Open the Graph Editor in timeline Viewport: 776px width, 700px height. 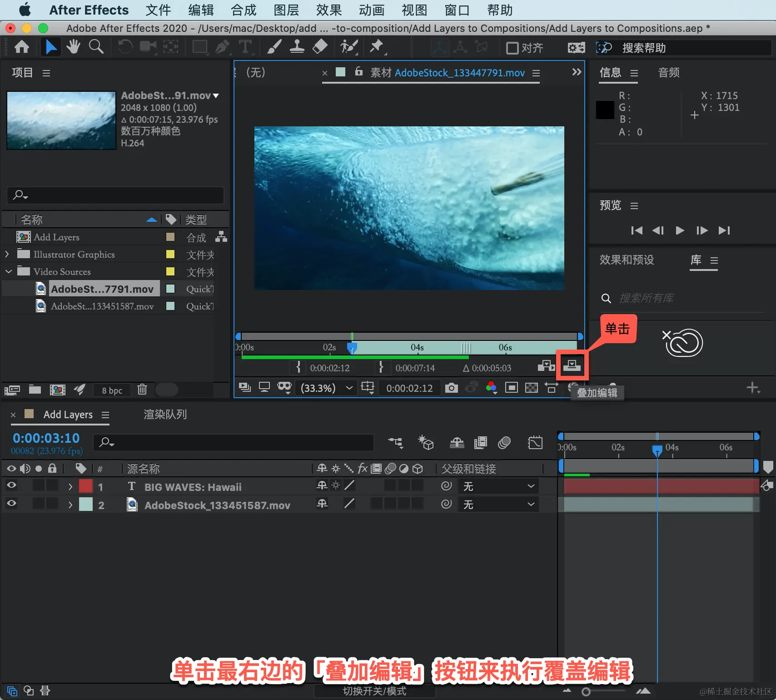535,442
